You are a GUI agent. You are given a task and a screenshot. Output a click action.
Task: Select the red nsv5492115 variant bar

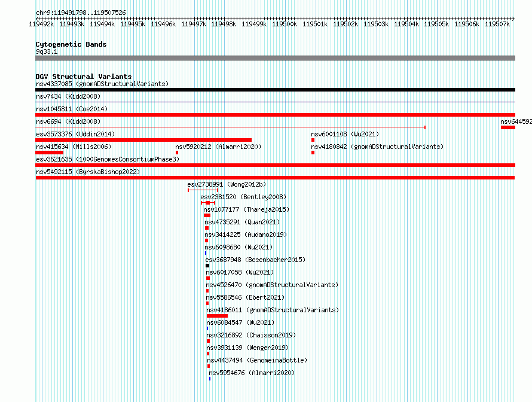[275, 178]
